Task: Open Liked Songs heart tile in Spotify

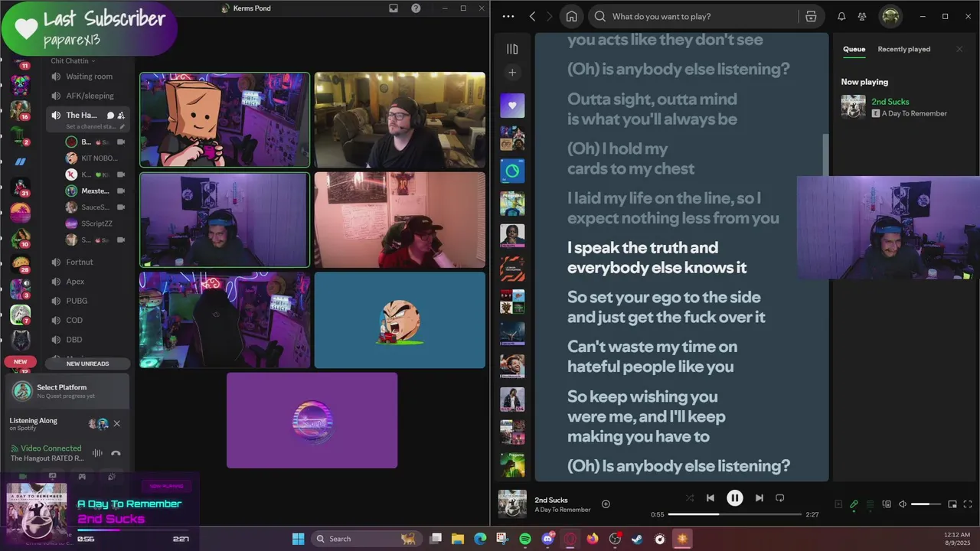Action: (512, 106)
